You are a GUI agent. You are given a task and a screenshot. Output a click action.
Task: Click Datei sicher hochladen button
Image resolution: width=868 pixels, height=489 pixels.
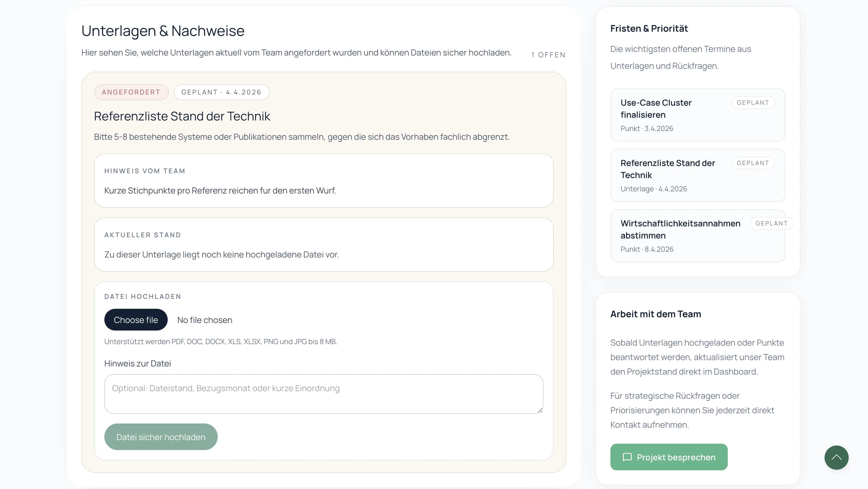161,437
